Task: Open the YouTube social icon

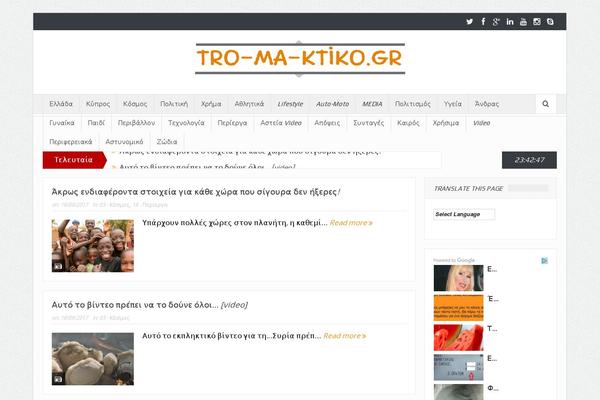Action: click(523, 22)
